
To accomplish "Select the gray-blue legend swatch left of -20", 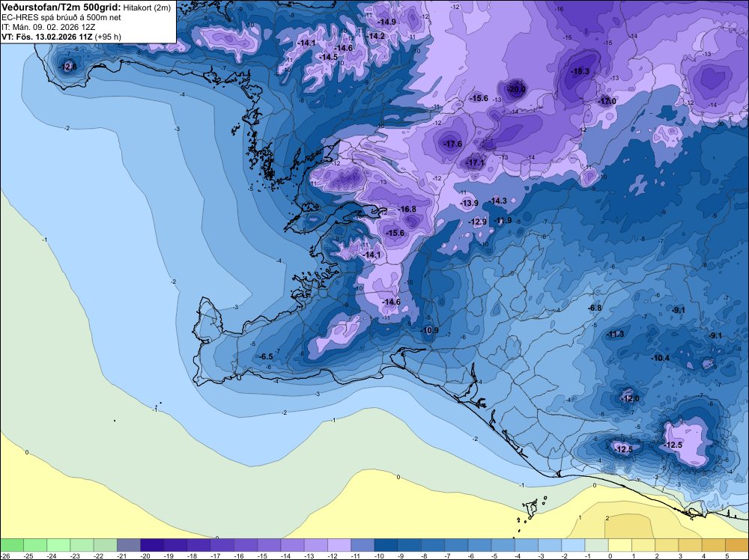I will tap(129, 545).
